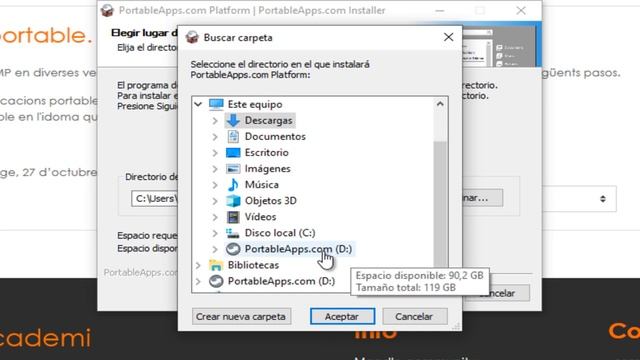The image size is (640, 360).
Task: Click the Imágenes folder icon
Action: [233, 169]
